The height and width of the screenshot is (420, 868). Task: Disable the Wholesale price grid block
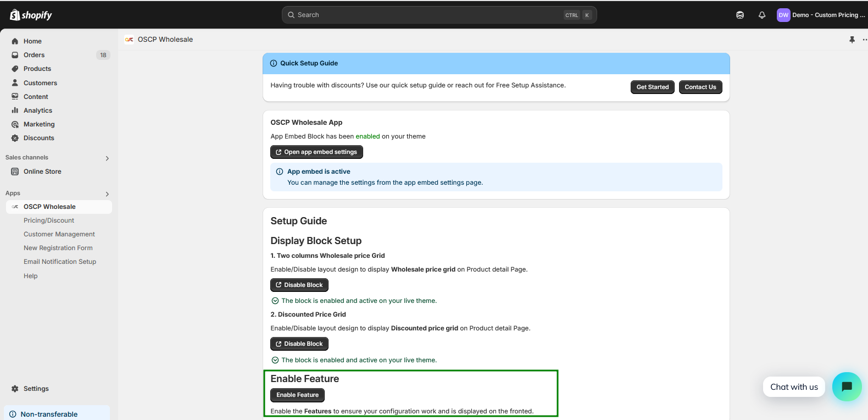(x=299, y=285)
